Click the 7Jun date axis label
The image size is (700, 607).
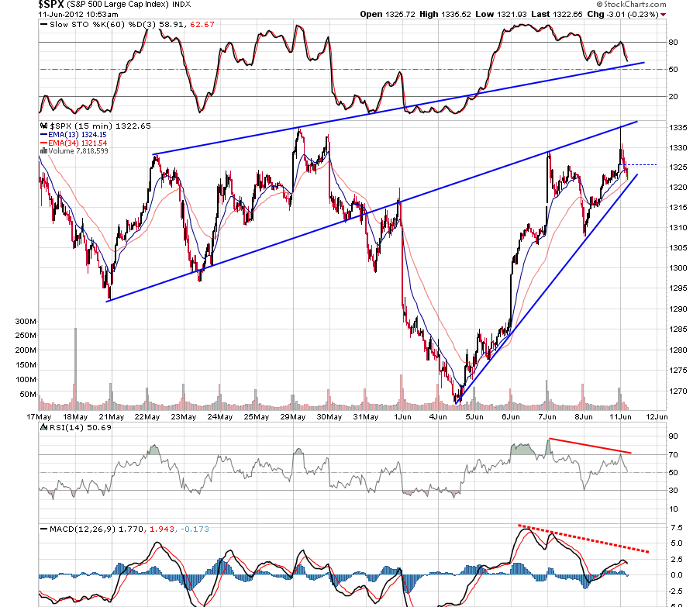click(x=547, y=417)
